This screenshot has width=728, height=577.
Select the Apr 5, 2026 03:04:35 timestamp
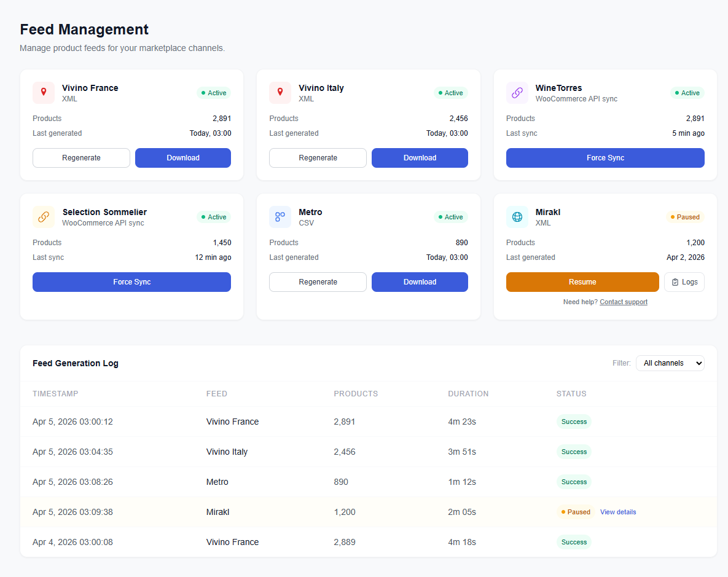click(72, 452)
